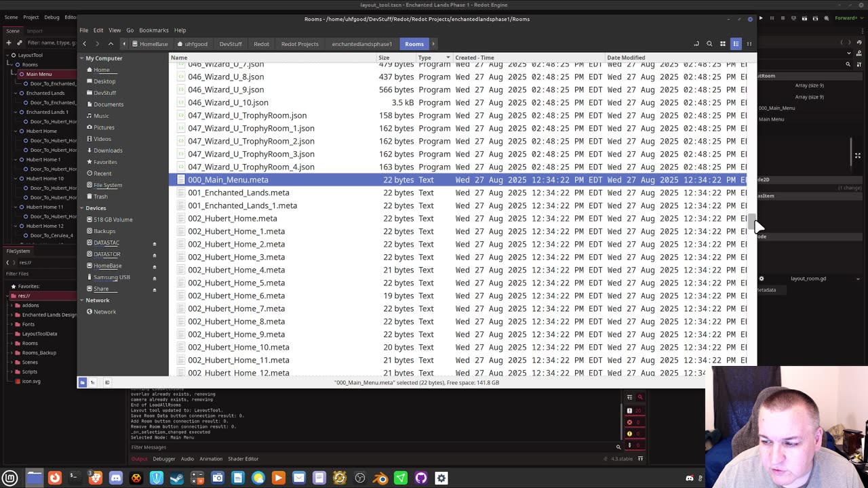Image resolution: width=868 pixels, height=488 pixels.
Task: Collapse the My Computer section
Action: pyautogui.click(x=81, y=58)
